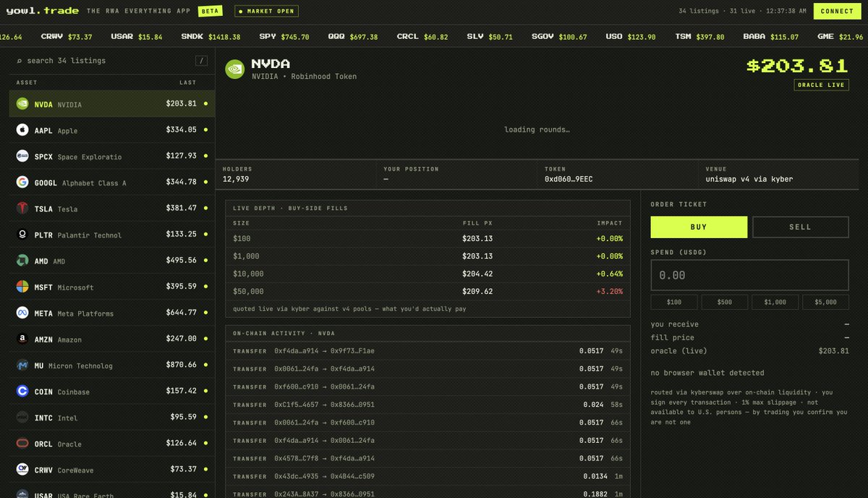Click the NVIDIA logo icon in asset list
The width and height of the screenshot is (868, 498).
click(x=22, y=104)
